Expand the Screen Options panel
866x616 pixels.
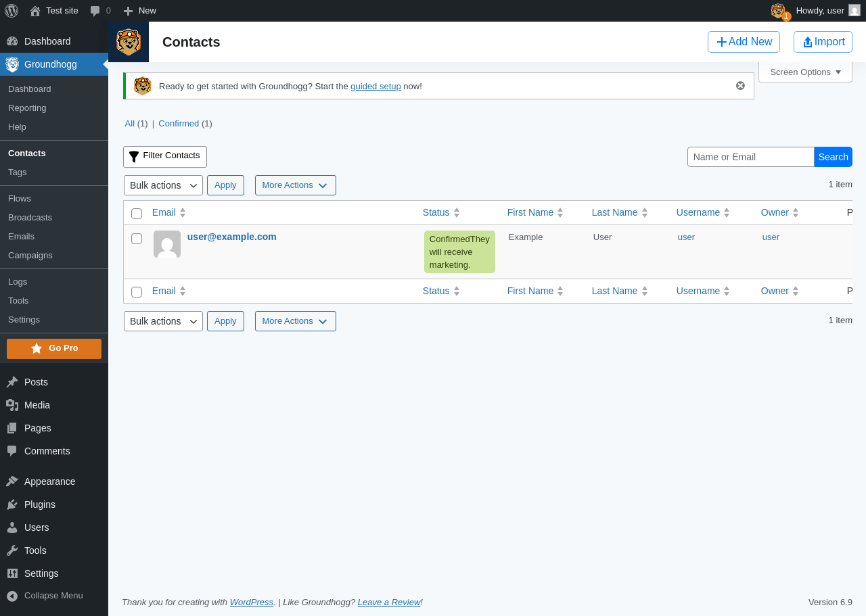click(805, 72)
